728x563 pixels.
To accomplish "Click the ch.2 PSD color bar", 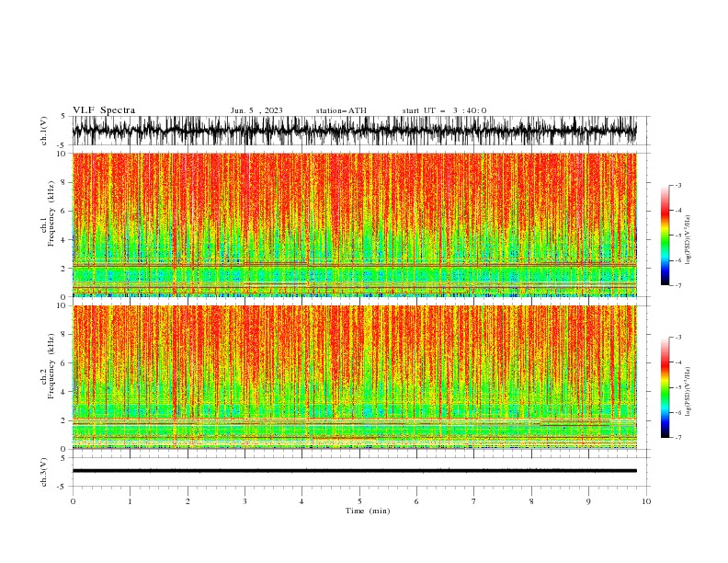I will 665,387.
